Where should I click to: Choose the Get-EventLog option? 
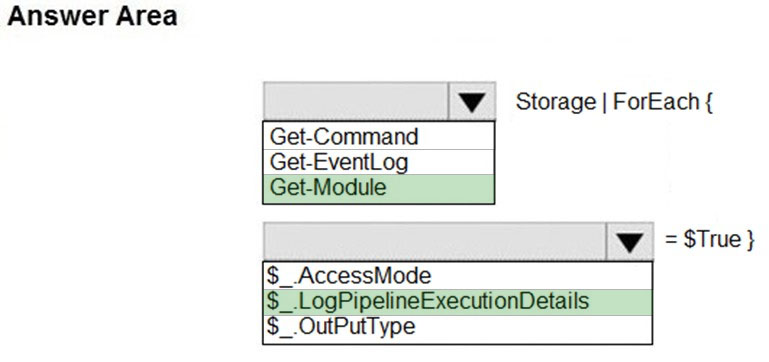pos(379,162)
